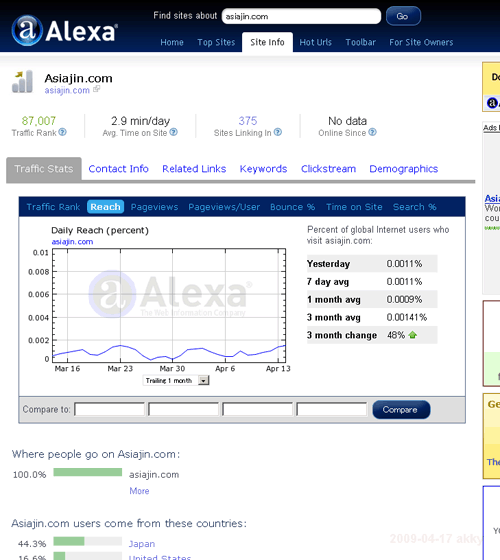The image size is (500, 560).
Task: Click the Compare button
Action: [x=401, y=409]
